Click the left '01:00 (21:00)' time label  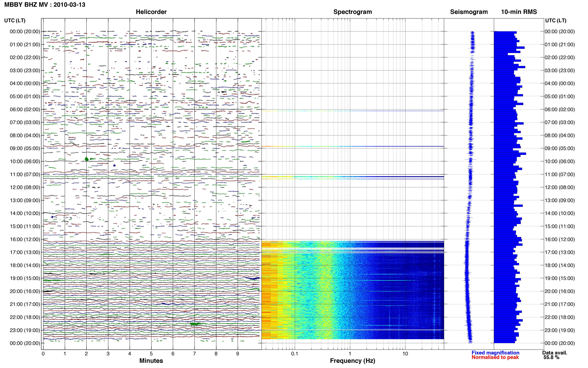click(25, 45)
